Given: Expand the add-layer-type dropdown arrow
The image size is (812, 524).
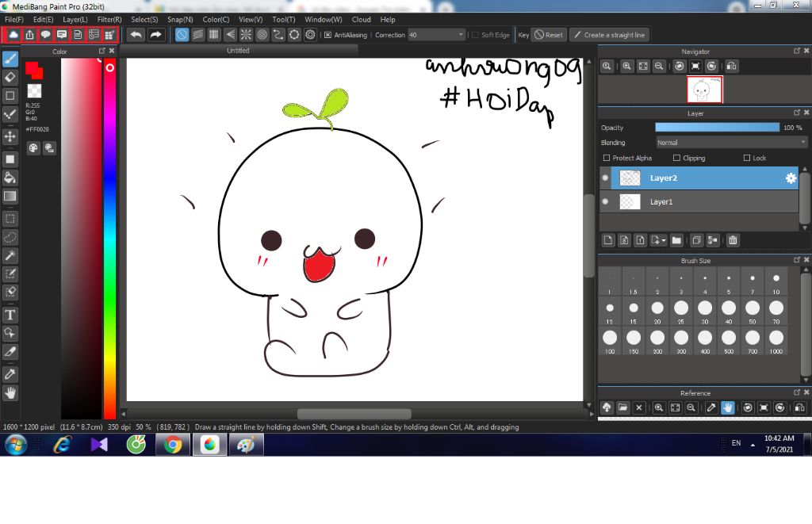Looking at the screenshot, I should pyautogui.click(x=664, y=241).
